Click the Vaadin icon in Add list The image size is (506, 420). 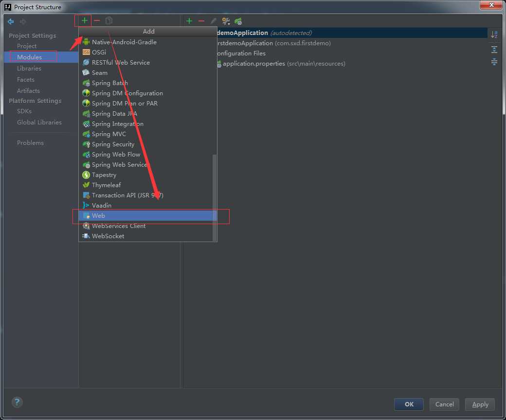pyautogui.click(x=86, y=205)
